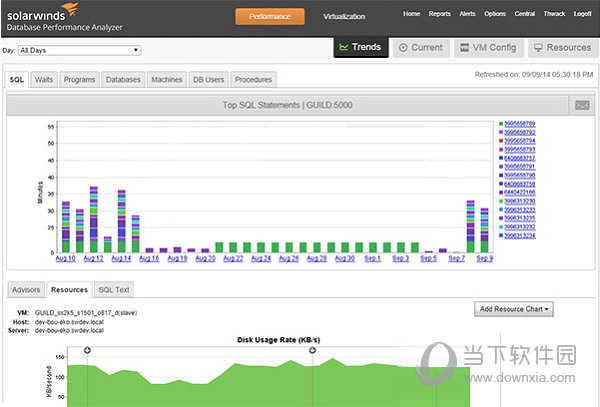Image resolution: width=600 pixels, height=407 pixels.
Task: Click the stacked bar above Sep 9
Action: point(484,230)
